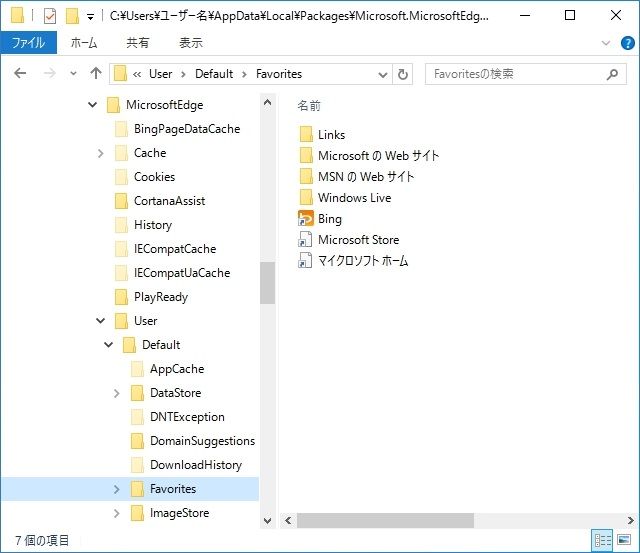Click the horizontal scrollbar thumb in file list
Viewport: 640px width, 553px height.
click(385, 520)
